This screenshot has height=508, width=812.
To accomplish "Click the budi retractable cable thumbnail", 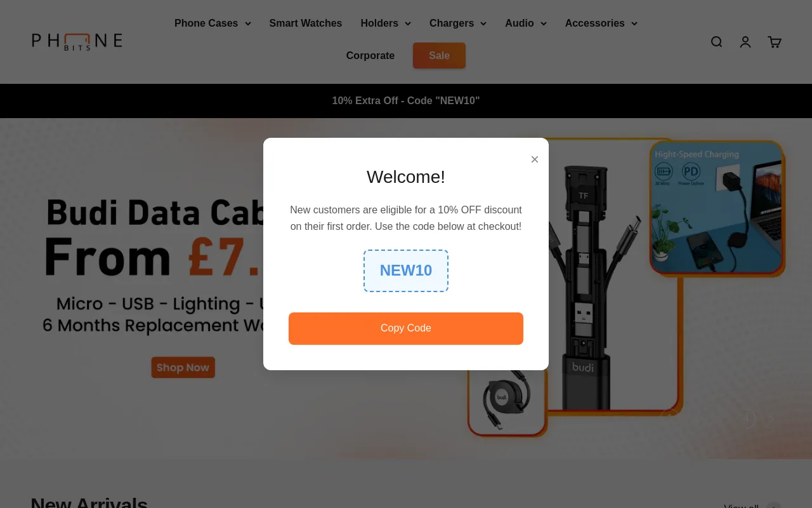I will coord(507,403).
